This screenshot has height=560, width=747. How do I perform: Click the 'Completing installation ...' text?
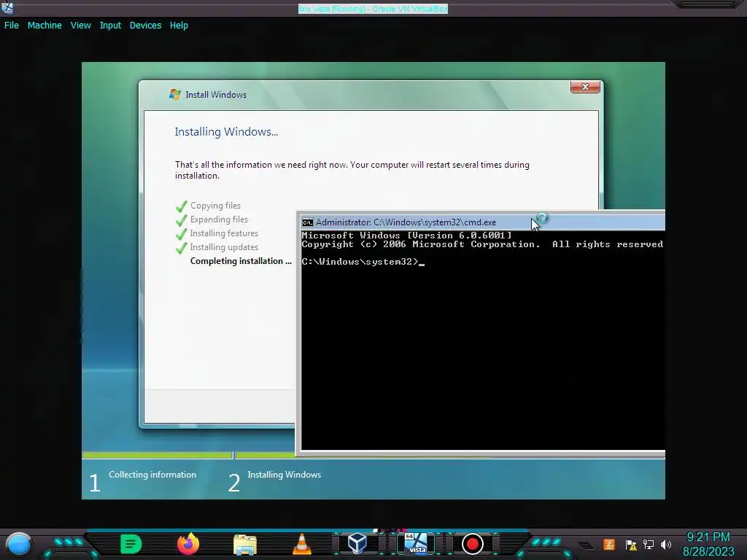(x=241, y=261)
